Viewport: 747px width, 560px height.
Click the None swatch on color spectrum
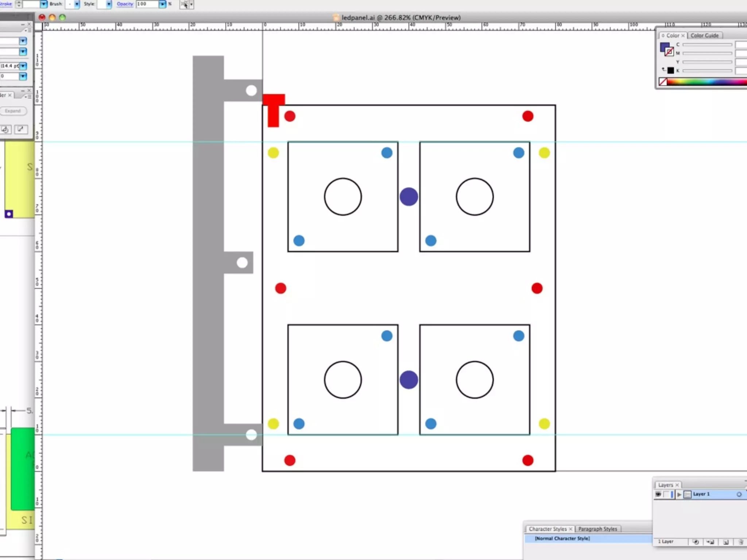point(663,82)
